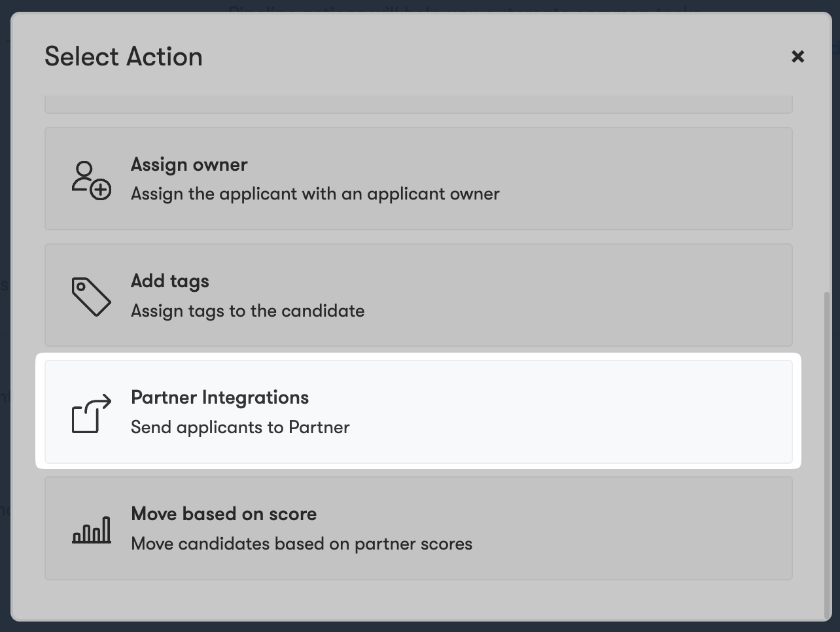Select the "Move based on score" title

click(224, 514)
